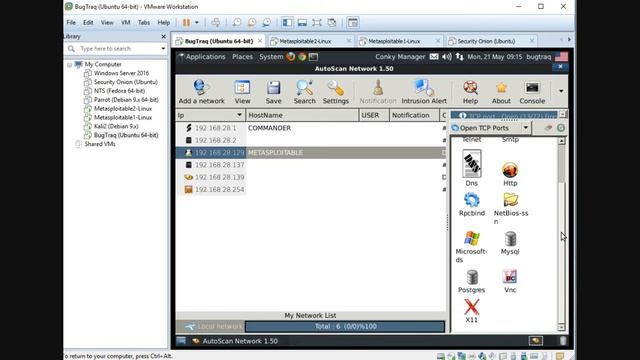This screenshot has height=360, width=640.
Task: Open VMware snapshot manager icon
Action: click(267, 22)
